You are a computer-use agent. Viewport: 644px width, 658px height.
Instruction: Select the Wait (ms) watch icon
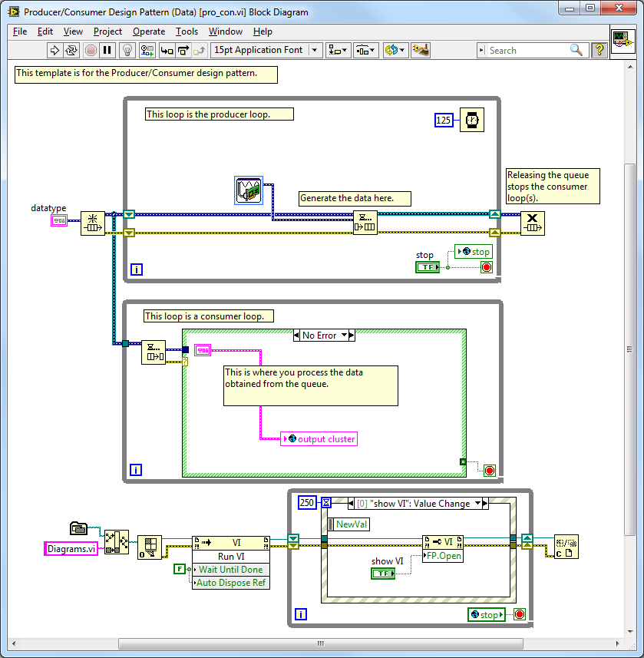[x=472, y=120]
